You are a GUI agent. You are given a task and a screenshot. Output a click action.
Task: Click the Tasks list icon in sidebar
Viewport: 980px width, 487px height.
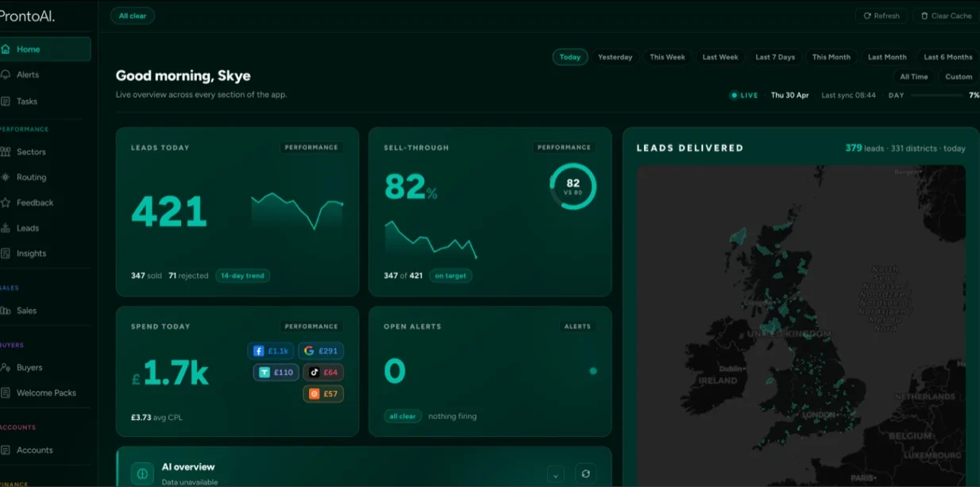(x=6, y=102)
